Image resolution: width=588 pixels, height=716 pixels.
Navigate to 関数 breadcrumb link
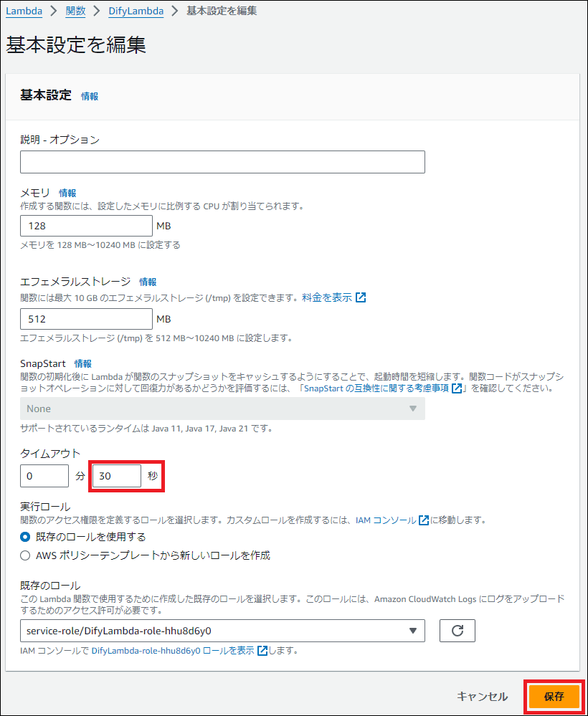(75, 11)
